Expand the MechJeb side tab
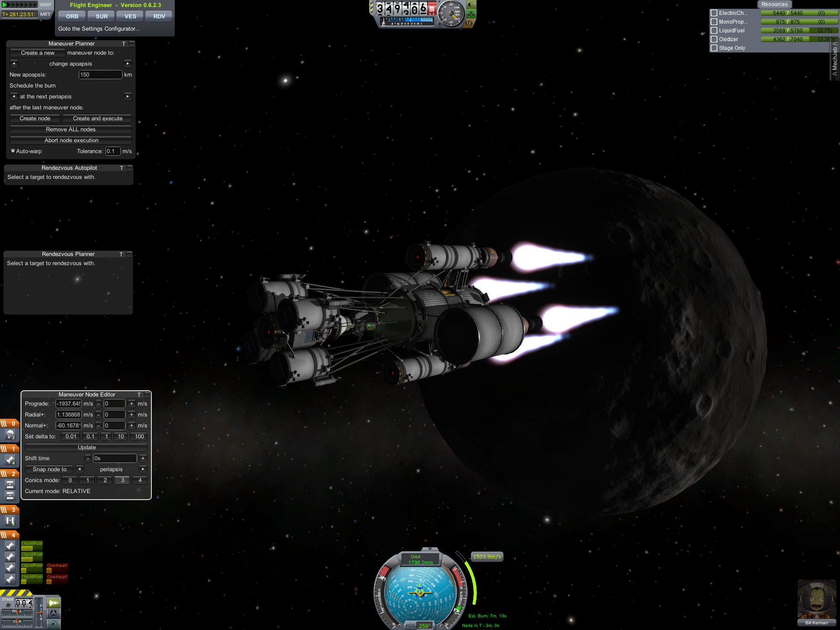This screenshot has height=630, width=840. 835,58
